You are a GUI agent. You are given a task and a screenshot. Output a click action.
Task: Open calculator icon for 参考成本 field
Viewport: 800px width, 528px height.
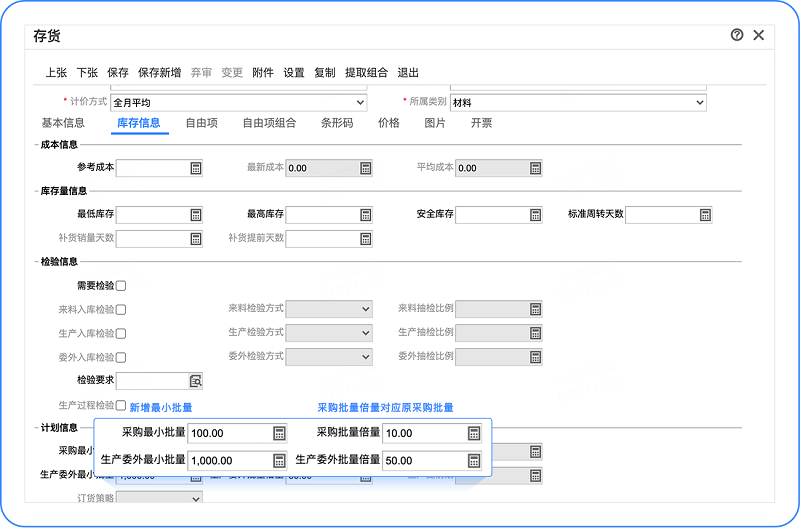(196, 168)
